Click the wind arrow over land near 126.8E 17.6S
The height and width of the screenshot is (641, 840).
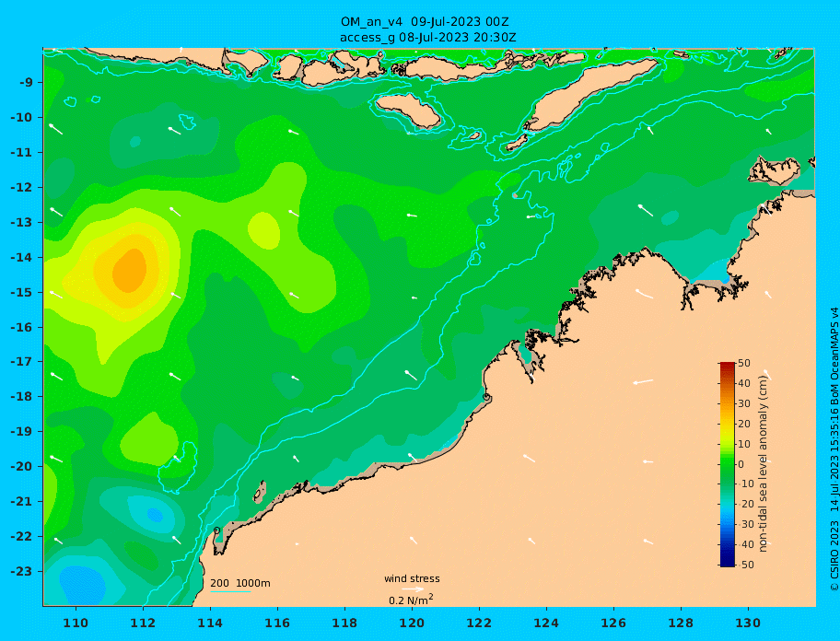click(643, 382)
